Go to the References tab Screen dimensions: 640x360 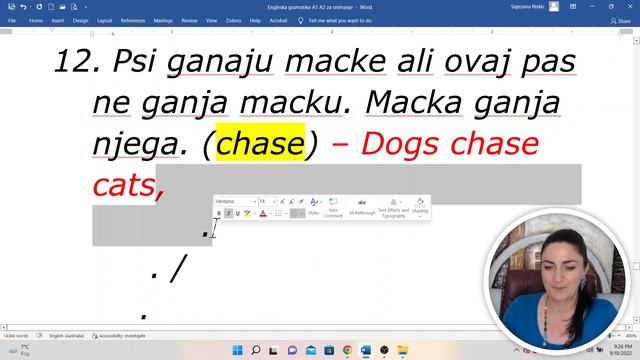[x=133, y=20]
